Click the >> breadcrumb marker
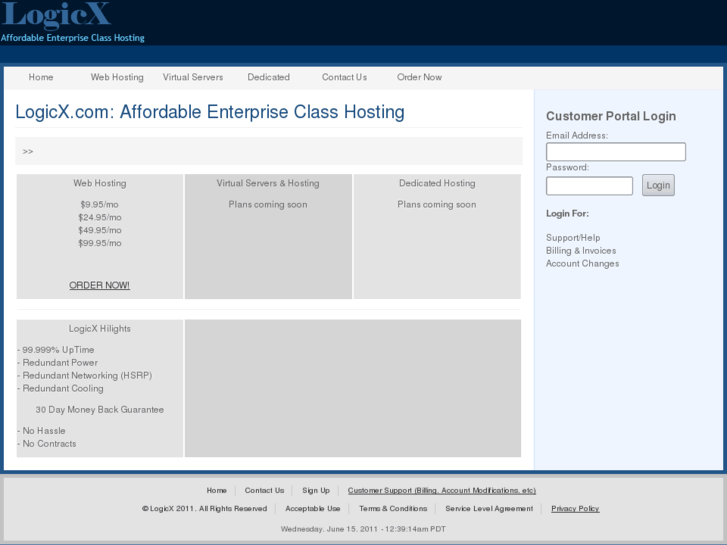727x545 pixels. (x=28, y=152)
